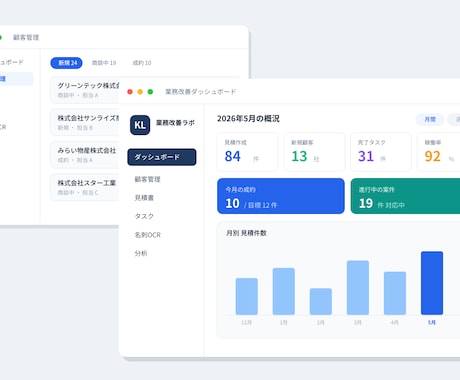Select the 商談中 19 tab in customer window
The height and width of the screenshot is (380, 460).
(104, 63)
